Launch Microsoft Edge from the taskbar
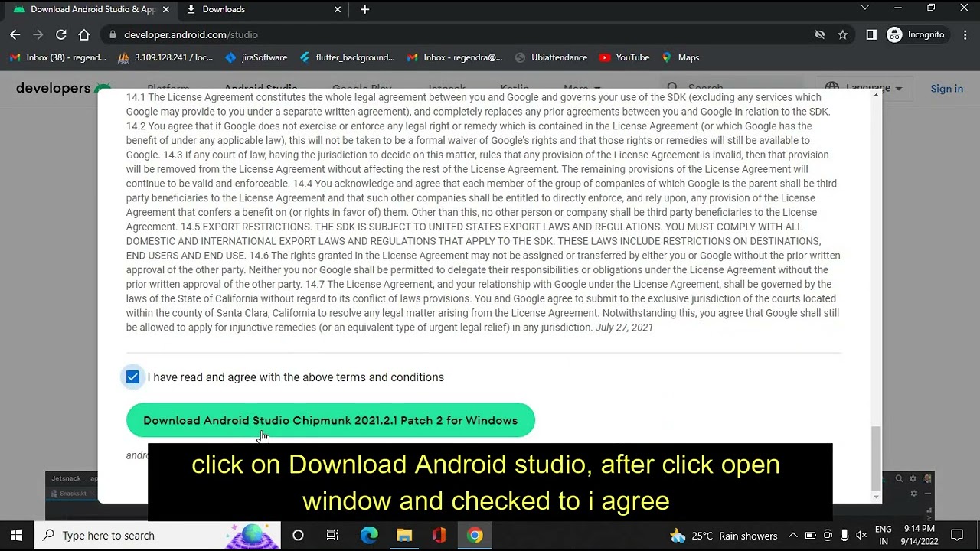Viewport: 980px width, 551px height. click(x=369, y=536)
